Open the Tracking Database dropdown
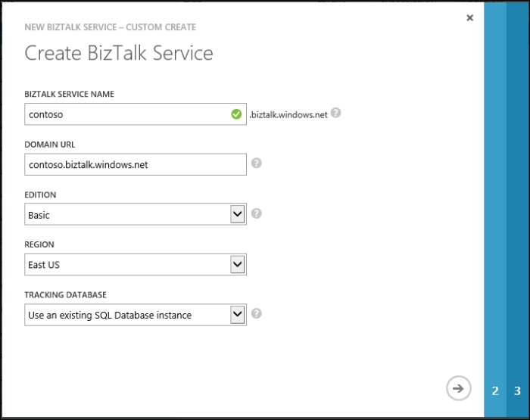 (136, 315)
